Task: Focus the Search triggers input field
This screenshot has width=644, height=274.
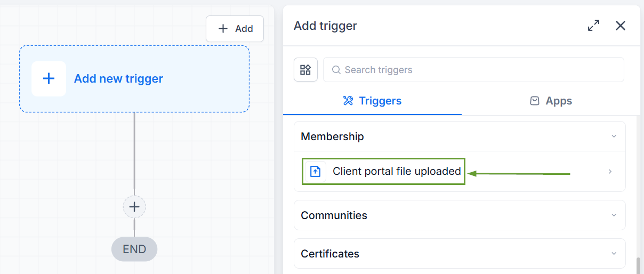Action: coord(473,70)
